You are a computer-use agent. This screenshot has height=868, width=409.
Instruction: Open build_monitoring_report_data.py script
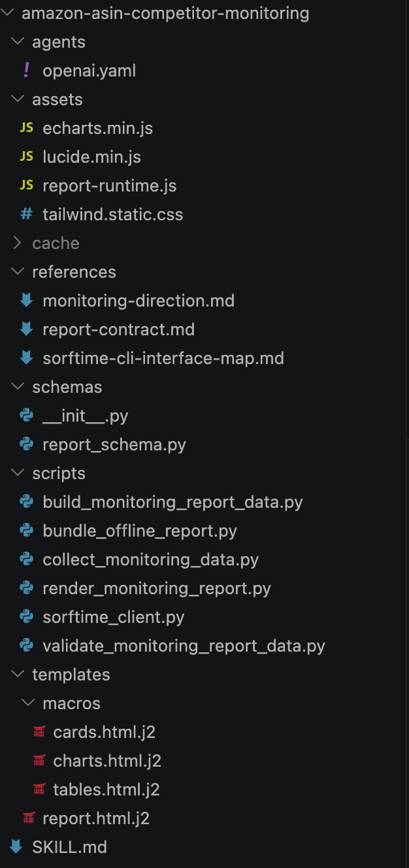point(173,502)
